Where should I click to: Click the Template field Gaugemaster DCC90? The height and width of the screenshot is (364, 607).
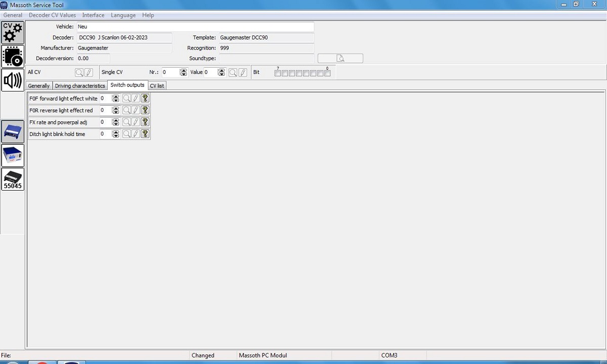[x=266, y=37]
